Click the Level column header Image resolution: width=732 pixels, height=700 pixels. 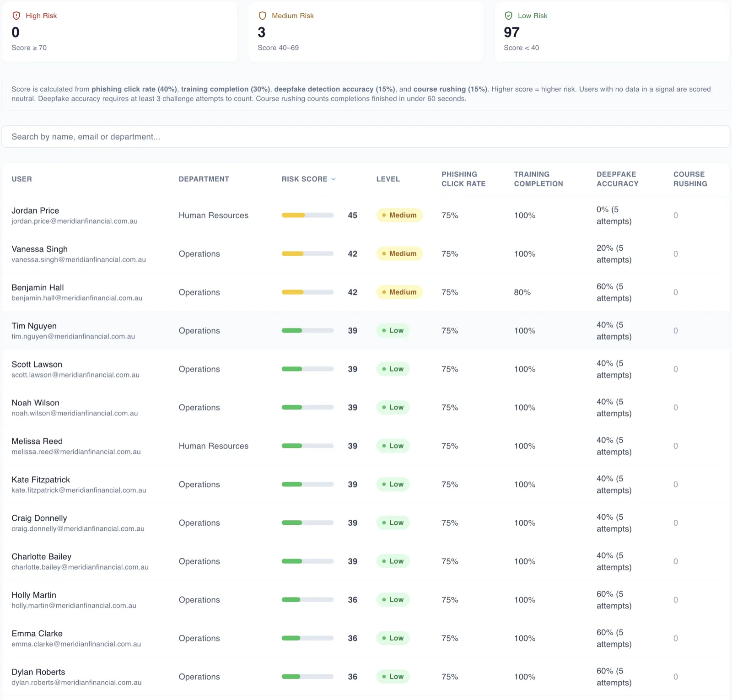coord(388,179)
